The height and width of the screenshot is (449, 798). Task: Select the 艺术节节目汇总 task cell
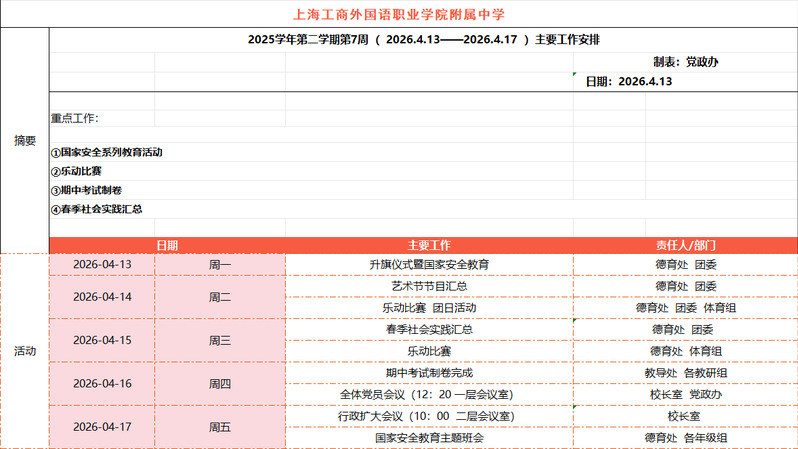[429, 286]
